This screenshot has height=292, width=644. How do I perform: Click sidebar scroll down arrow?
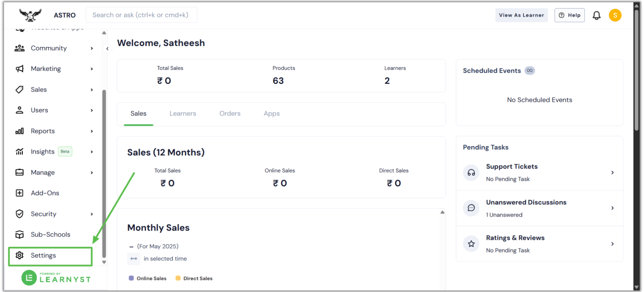point(104,262)
